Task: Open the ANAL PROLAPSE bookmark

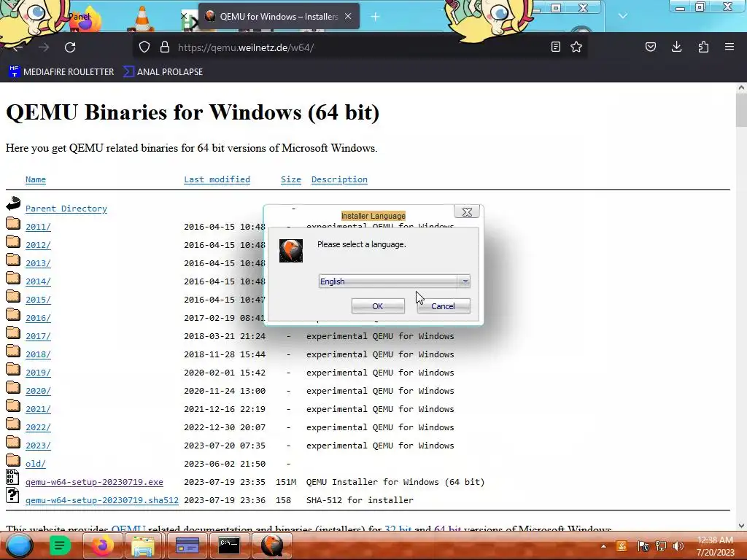Action: click(x=163, y=72)
